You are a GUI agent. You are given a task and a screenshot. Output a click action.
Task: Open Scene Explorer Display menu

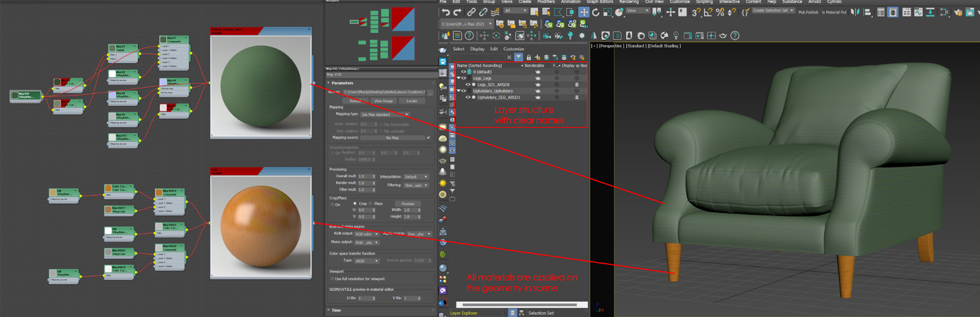pyautogui.click(x=477, y=49)
